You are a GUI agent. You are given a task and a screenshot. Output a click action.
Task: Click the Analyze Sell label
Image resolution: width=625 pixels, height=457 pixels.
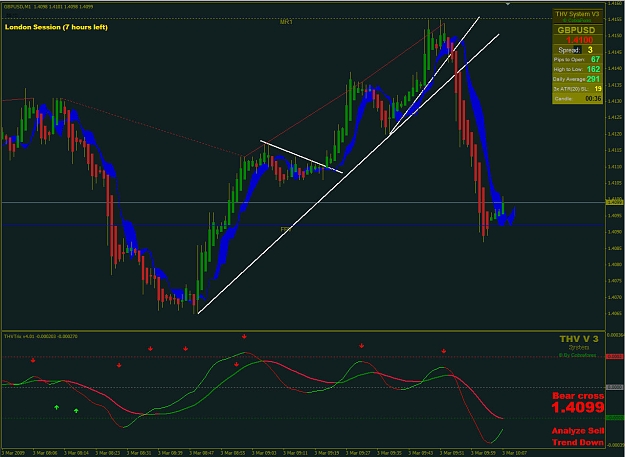[578, 431]
